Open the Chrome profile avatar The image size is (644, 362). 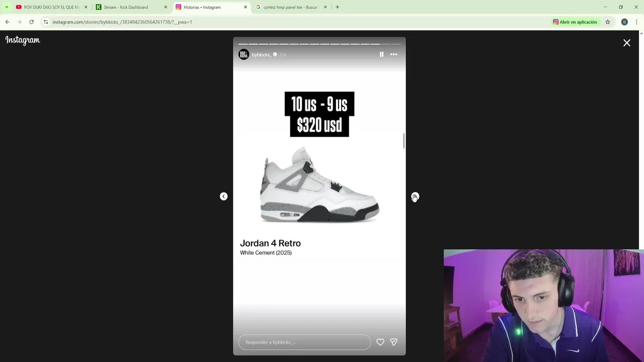[x=624, y=22]
